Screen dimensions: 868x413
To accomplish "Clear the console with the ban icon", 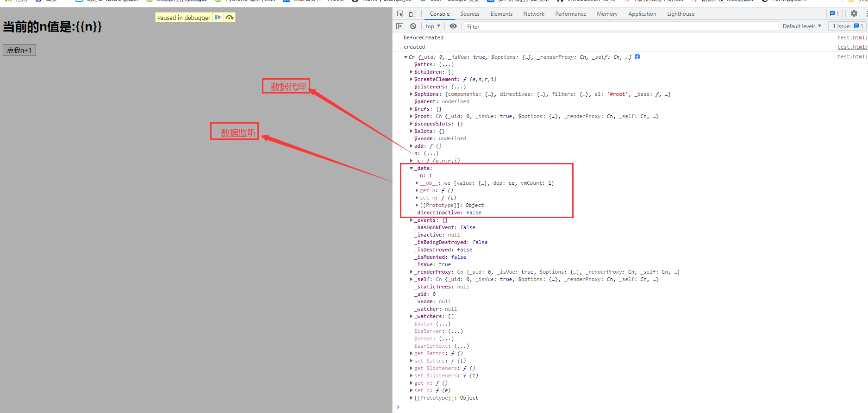I will pyautogui.click(x=413, y=26).
